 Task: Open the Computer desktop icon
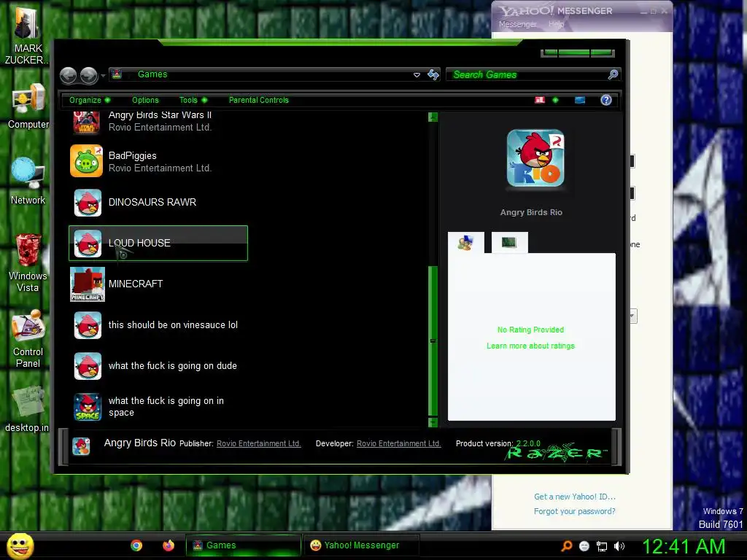click(28, 106)
